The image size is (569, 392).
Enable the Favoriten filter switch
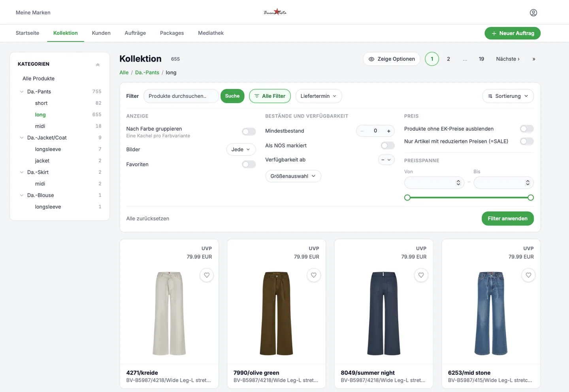[249, 164]
